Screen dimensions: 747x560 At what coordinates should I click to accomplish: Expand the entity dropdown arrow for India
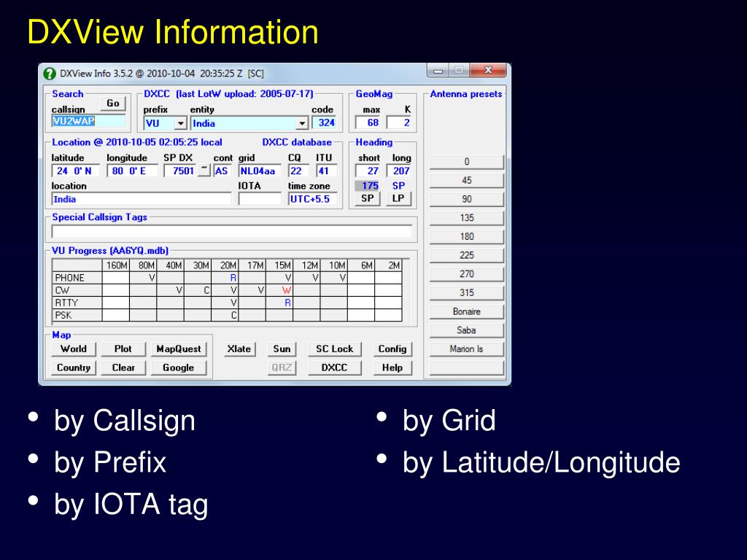point(302,123)
